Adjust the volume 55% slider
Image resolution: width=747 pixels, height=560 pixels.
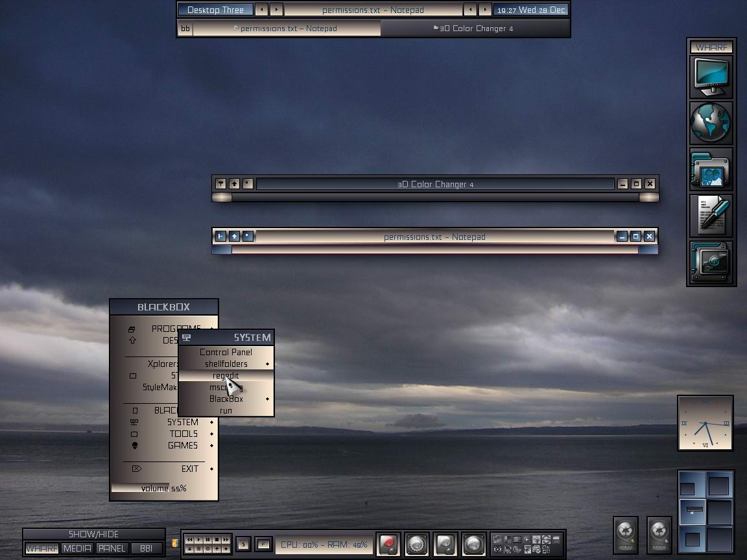[x=164, y=488]
